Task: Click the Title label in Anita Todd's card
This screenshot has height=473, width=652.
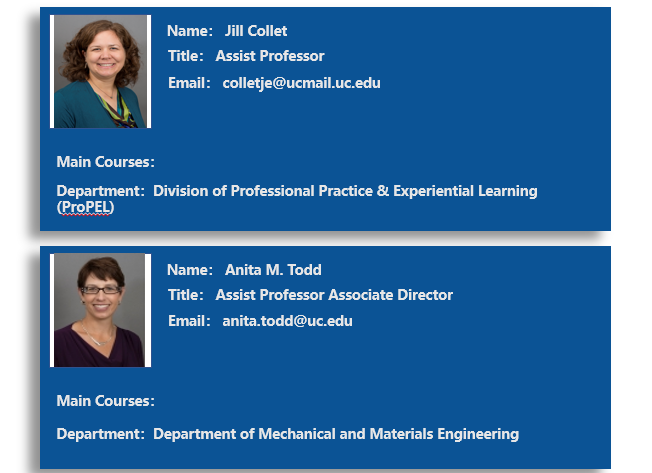Action: (x=185, y=295)
